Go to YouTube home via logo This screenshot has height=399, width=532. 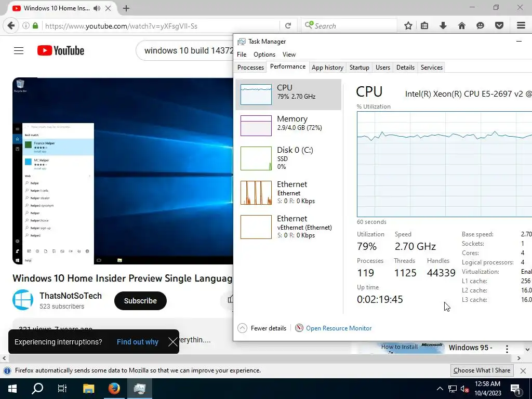click(x=61, y=50)
